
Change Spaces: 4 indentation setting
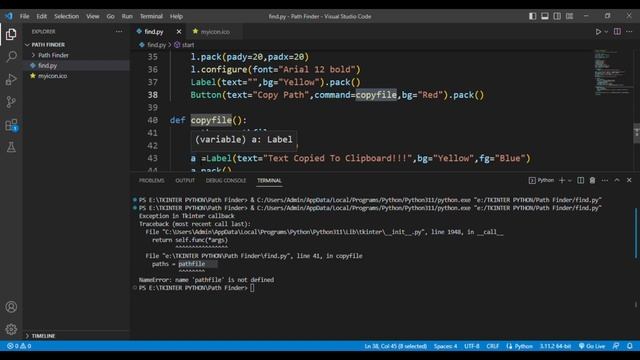(x=445, y=346)
